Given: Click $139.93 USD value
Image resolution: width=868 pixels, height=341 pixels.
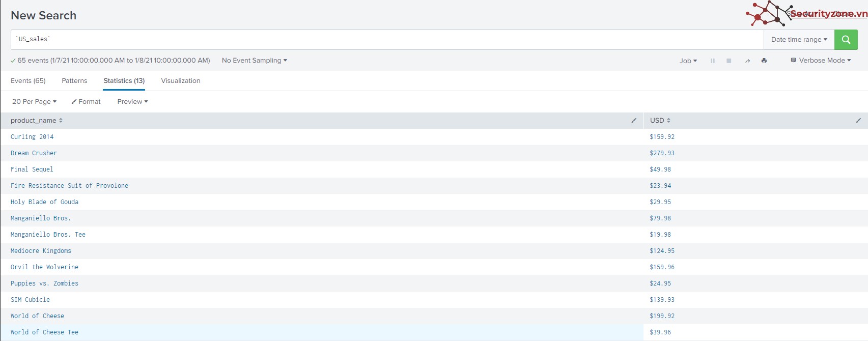Looking at the screenshot, I should tap(662, 300).
